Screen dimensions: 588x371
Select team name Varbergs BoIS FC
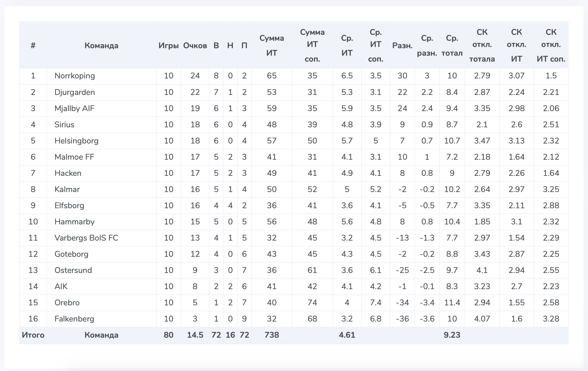click(86, 238)
